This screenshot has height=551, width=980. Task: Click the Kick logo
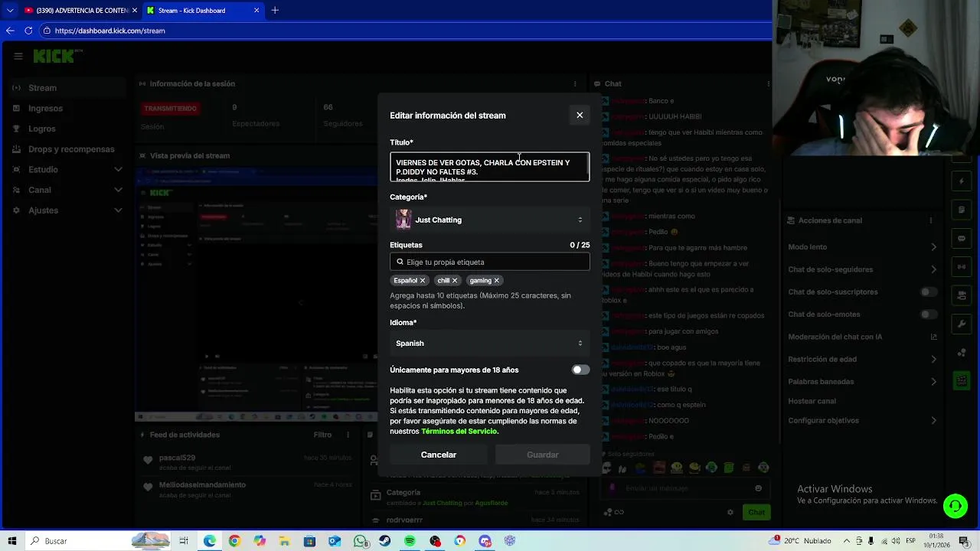coord(55,56)
